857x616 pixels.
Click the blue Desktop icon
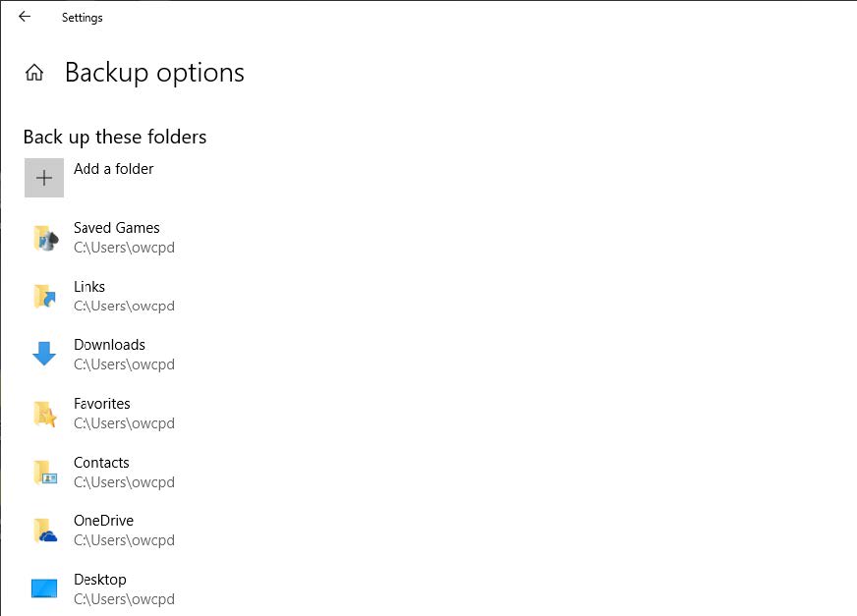coord(44,589)
